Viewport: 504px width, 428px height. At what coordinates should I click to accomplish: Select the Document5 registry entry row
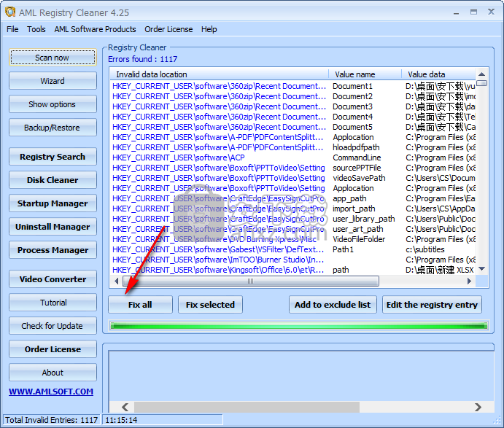293,127
